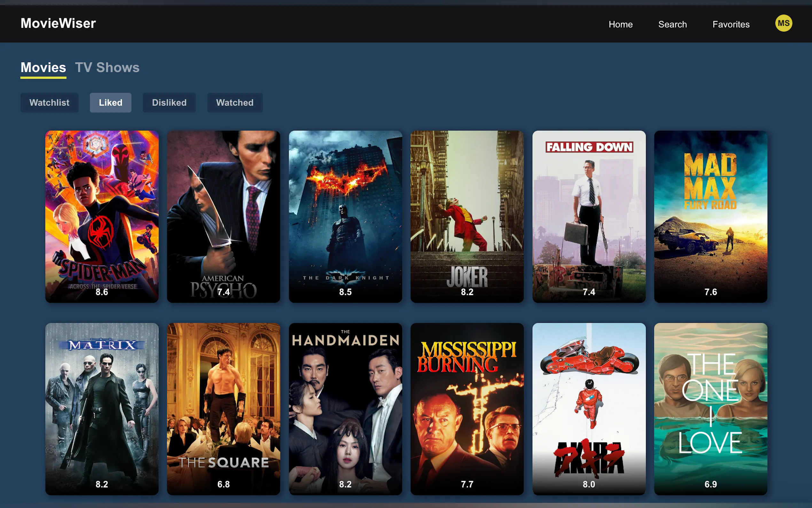Screen dimensions: 812x508
Task: Click the Falling Down poster
Action: point(589,216)
